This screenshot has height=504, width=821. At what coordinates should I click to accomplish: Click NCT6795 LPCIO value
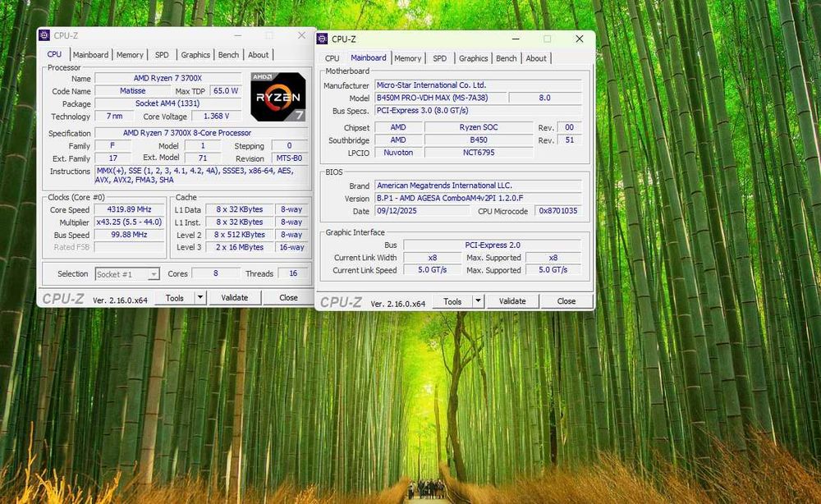[x=479, y=153]
